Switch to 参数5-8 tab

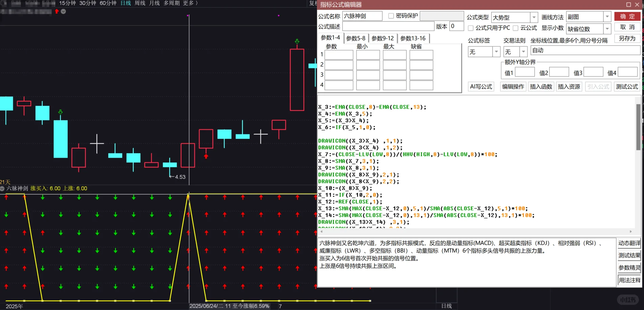pyautogui.click(x=356, y=38)
